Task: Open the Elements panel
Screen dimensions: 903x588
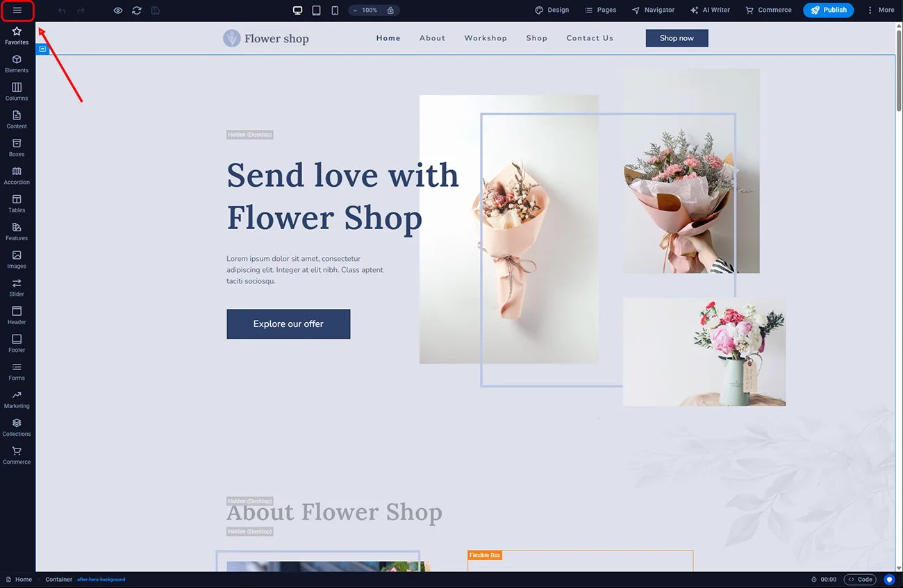Action: 16,65
